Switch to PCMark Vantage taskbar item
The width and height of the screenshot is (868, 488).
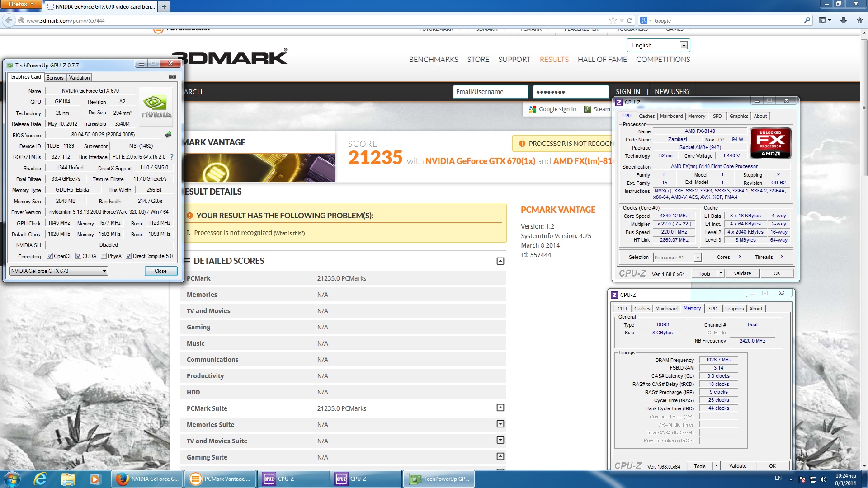point(220,479)
